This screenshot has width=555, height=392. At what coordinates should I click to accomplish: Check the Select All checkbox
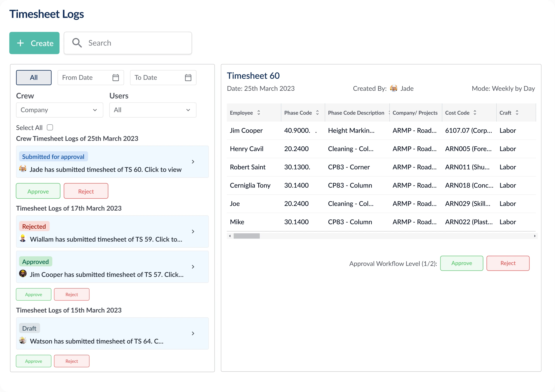[x=50, y=127]
